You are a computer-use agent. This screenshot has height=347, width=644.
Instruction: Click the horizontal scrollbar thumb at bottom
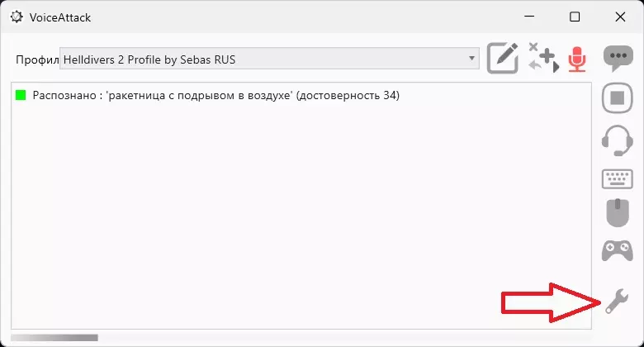click(54, 337)
